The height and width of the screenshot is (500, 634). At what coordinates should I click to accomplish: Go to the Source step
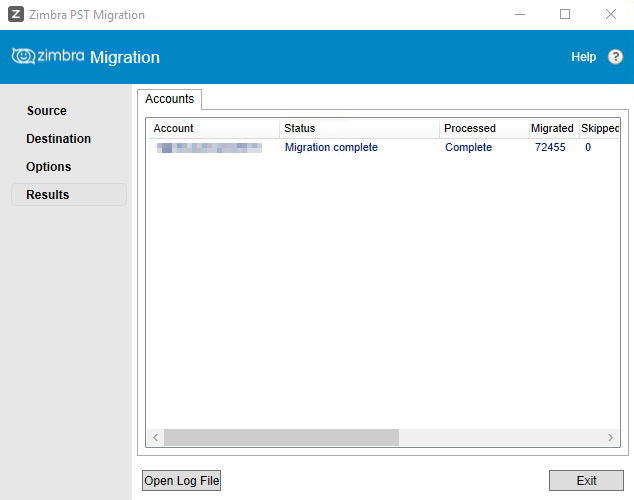click(46, 110)
